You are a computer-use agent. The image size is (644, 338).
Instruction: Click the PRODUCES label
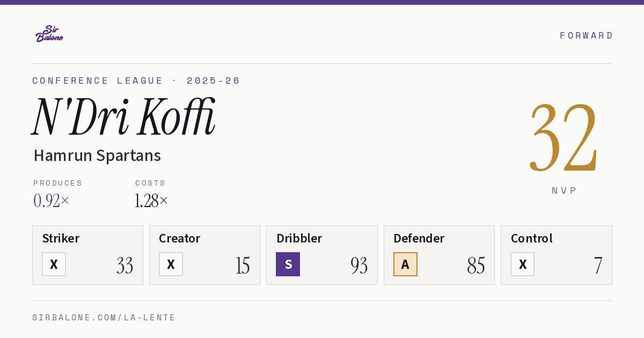[x=58, y=183]
